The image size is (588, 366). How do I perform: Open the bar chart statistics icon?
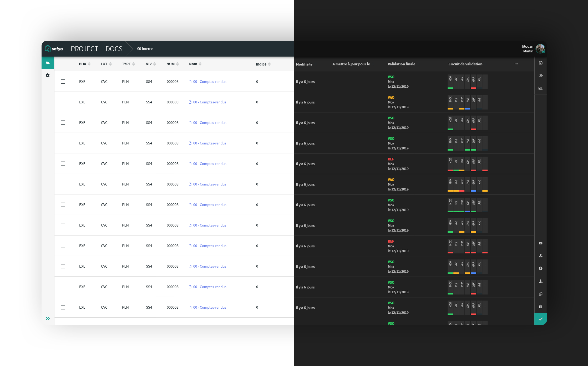[x=541, y=88]
